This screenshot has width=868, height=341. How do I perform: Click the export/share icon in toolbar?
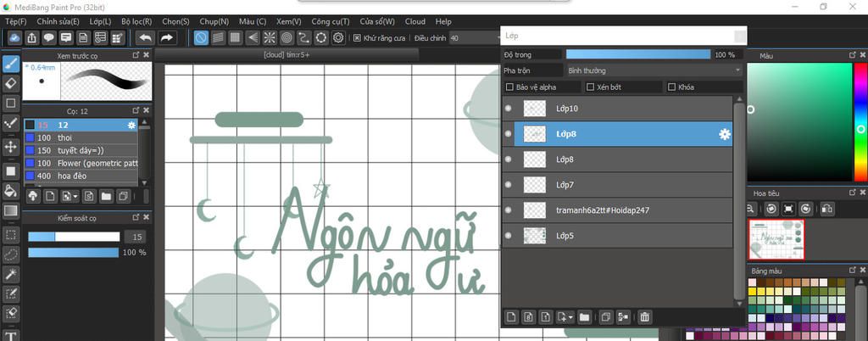[32, 37]
